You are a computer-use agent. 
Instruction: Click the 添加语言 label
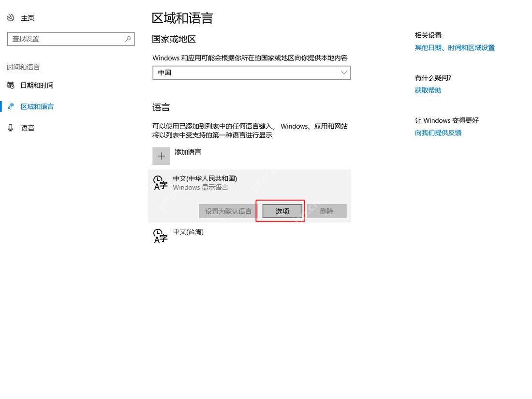188,152
